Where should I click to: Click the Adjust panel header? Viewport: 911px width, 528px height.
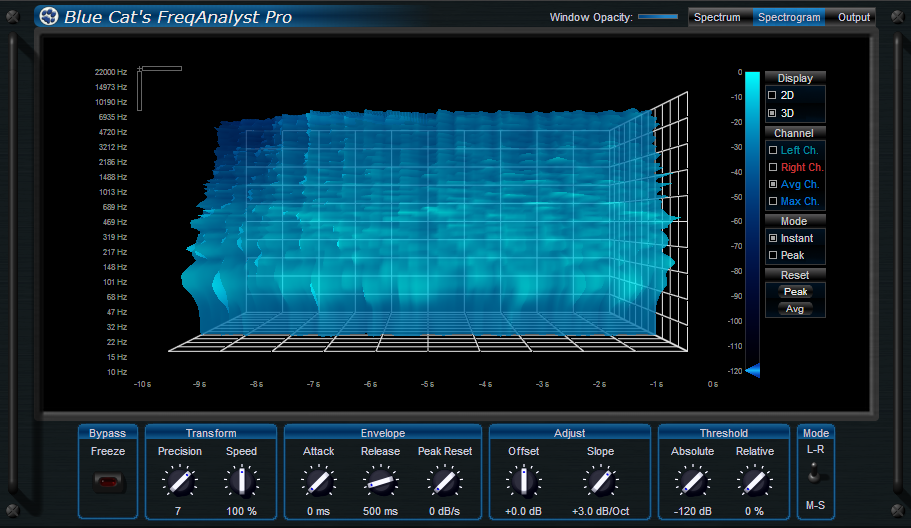click(569, 433)
